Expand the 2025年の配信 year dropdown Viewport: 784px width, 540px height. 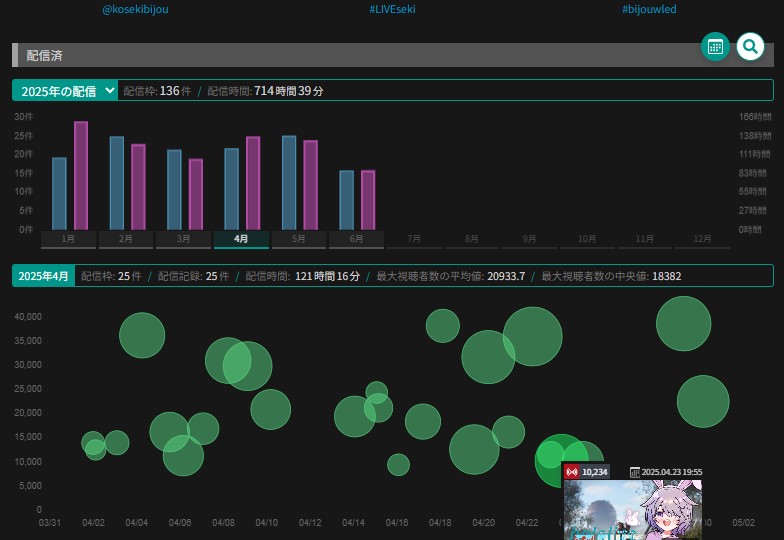(66, 90)
